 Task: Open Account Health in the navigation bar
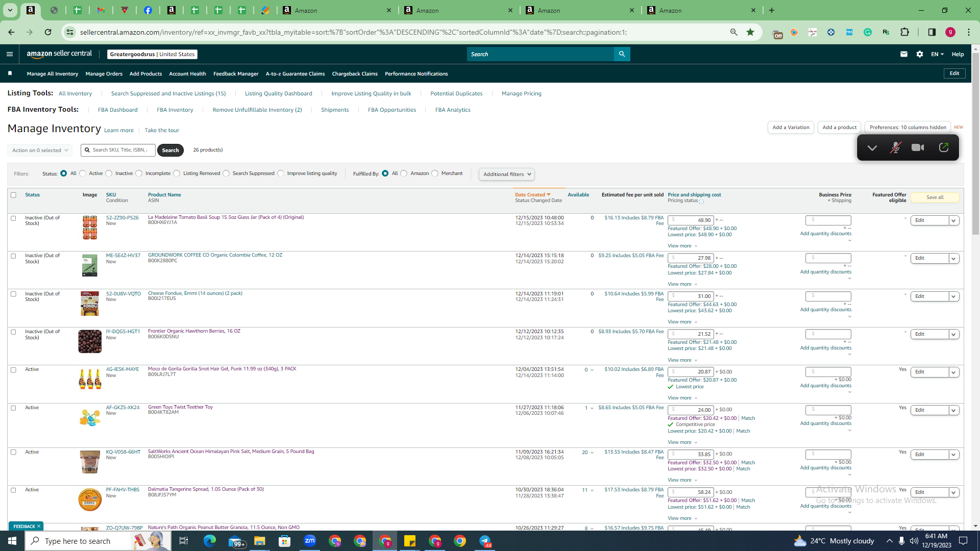click(x=187, y=74)
